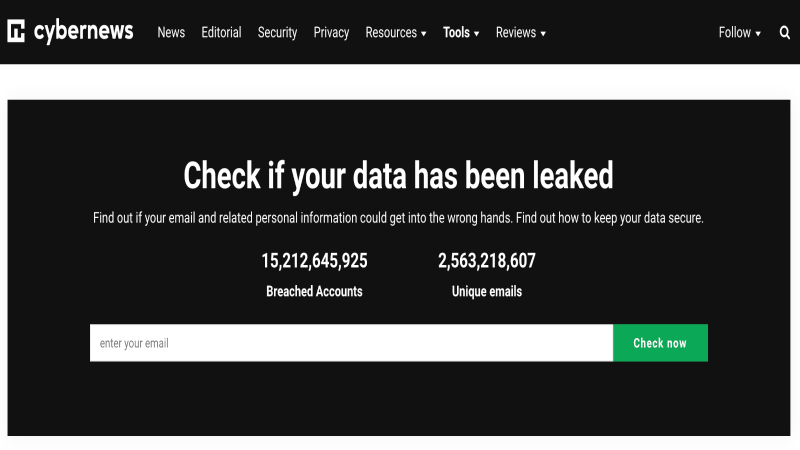Click the 'Find out if your email' description
The height and width of the screenshot is (450, 800).
point(398,218)
